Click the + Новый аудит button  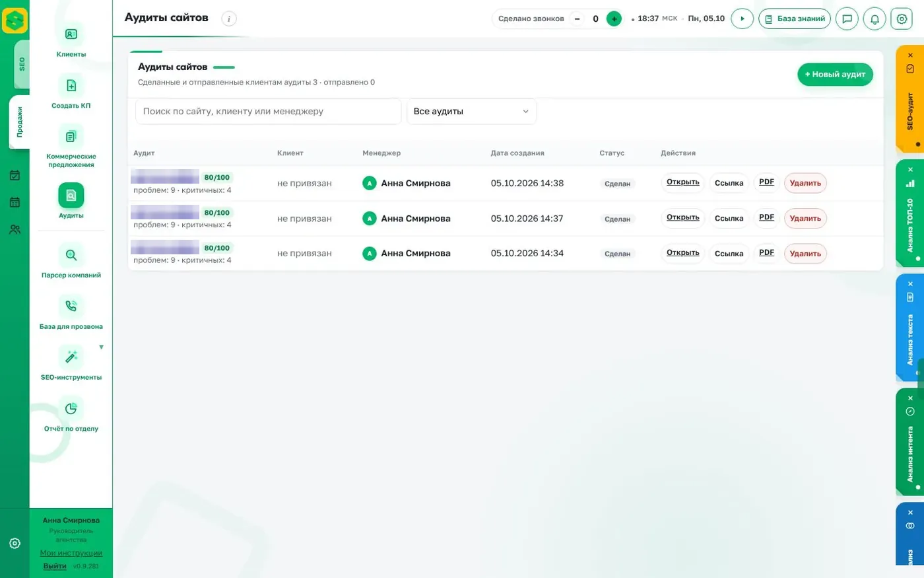click(835, 75)
